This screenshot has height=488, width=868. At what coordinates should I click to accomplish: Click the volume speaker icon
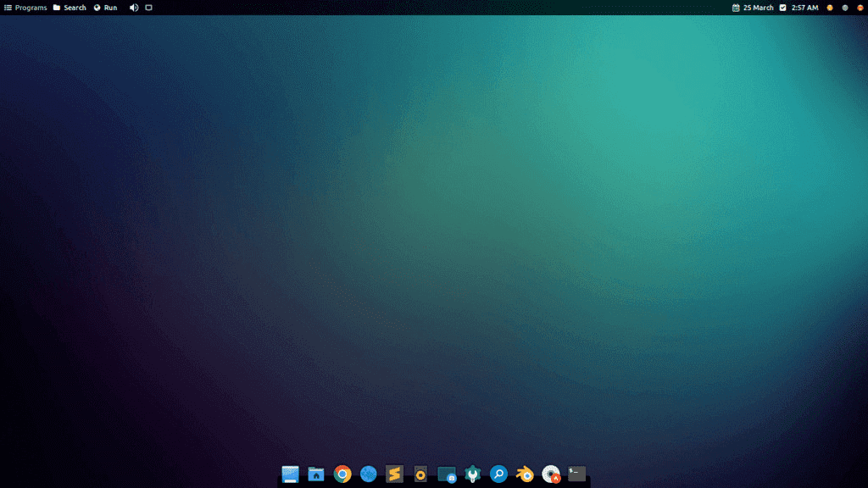[134, 8]
